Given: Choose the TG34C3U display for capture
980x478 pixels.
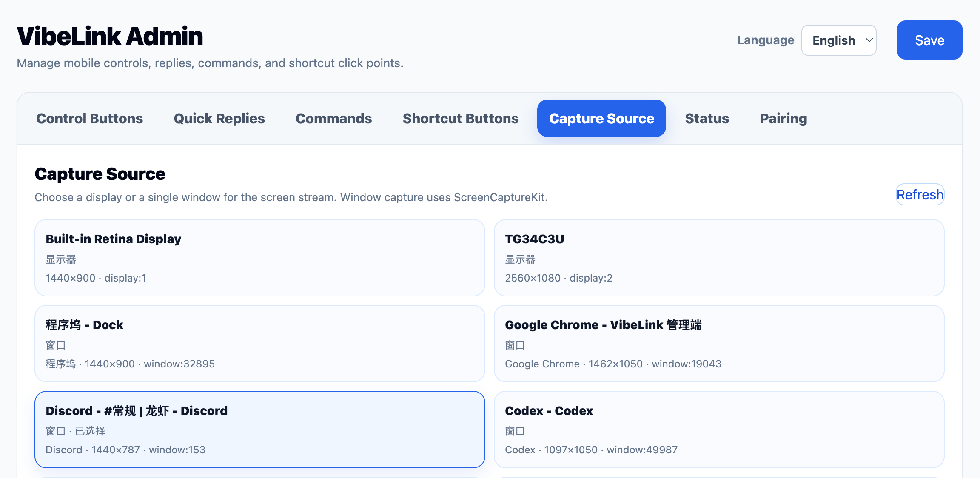Looking at the screenshot, I should [x=720, y=258].
